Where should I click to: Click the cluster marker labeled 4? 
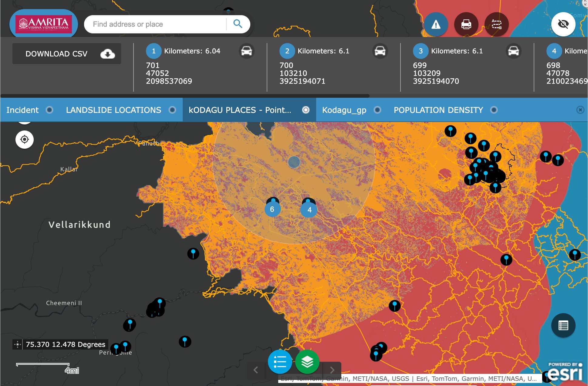click(309, 210)
